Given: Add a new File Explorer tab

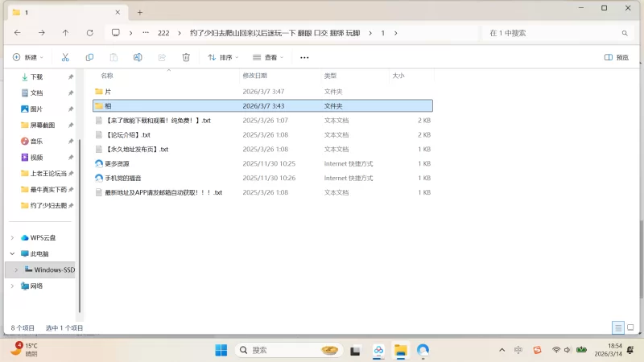Looking at the screenshot, I should pos(139,12).
